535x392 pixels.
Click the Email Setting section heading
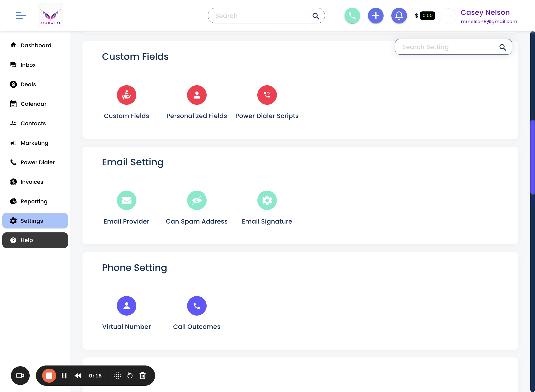[133, 162]
